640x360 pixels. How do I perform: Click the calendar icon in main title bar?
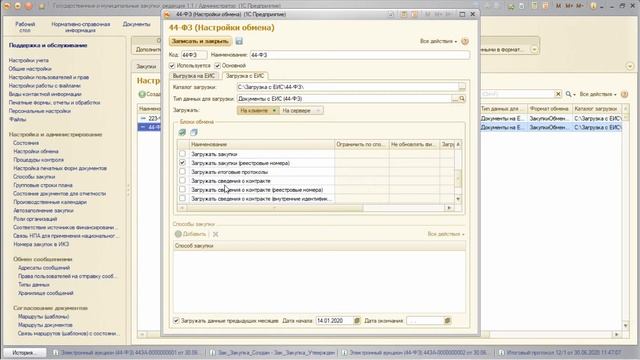[546, 6]
